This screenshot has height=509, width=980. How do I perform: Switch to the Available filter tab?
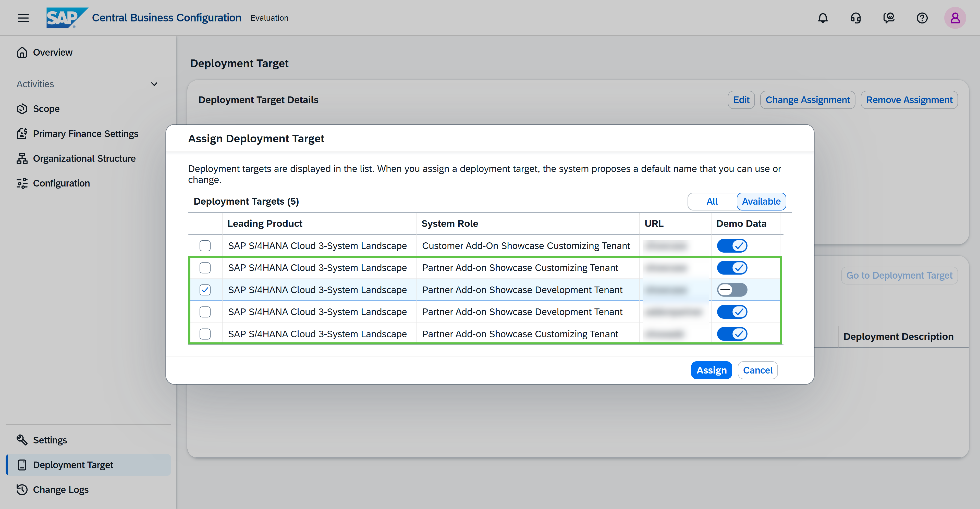coord(761,201)
